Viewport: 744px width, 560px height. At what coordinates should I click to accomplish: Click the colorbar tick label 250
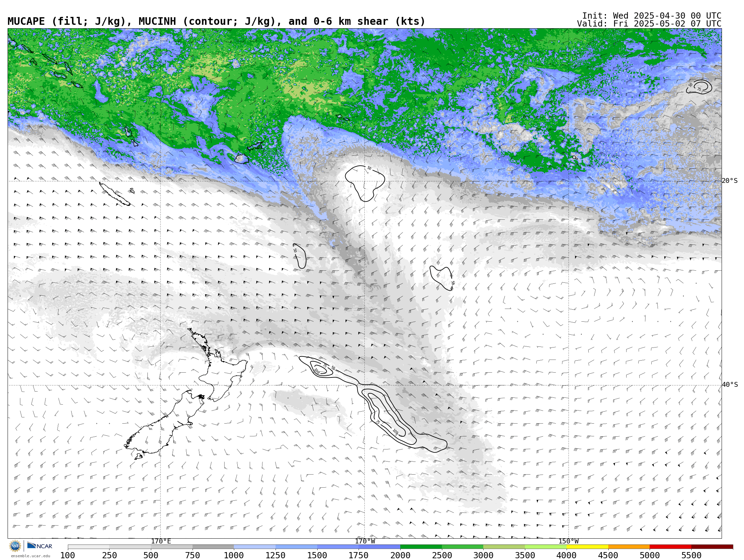[110, 555]
